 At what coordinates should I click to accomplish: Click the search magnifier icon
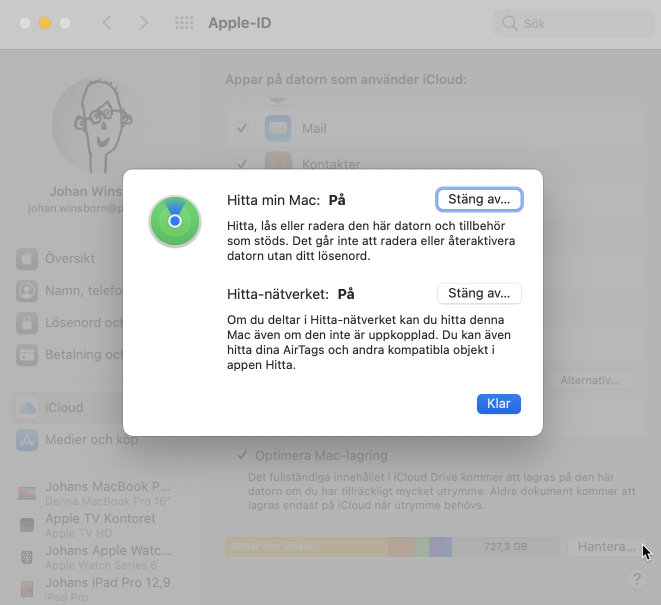click(x=510, y=23)
